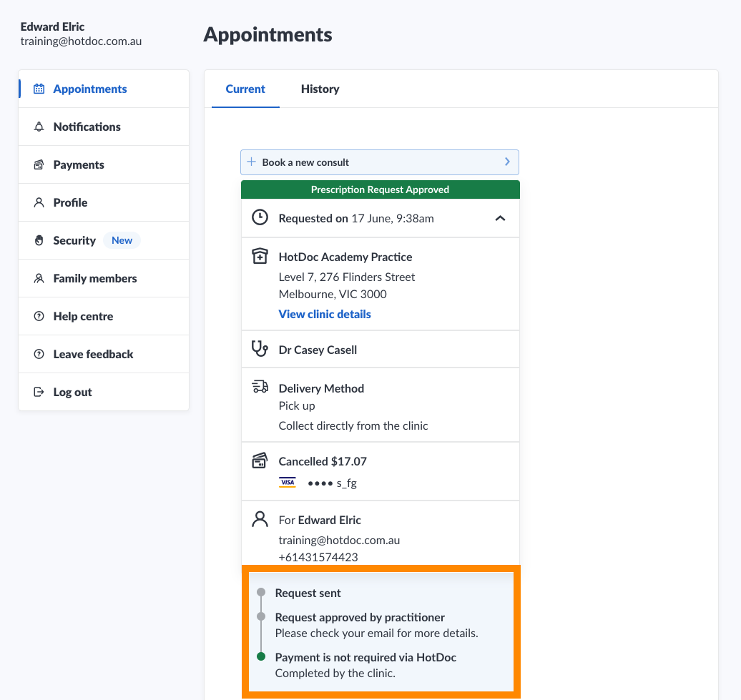Click the Request approved by practitioner step
Viewport: 741px width, 700px height.
[360, 617]
